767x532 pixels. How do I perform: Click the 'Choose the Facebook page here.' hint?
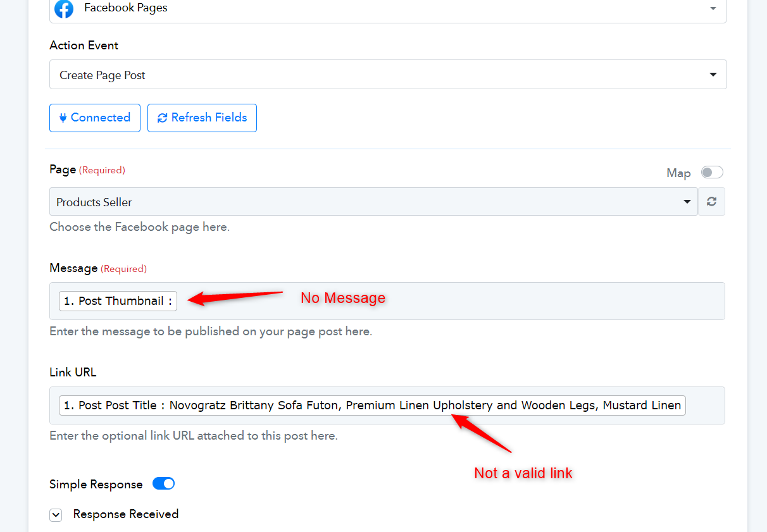coord(139,227)
